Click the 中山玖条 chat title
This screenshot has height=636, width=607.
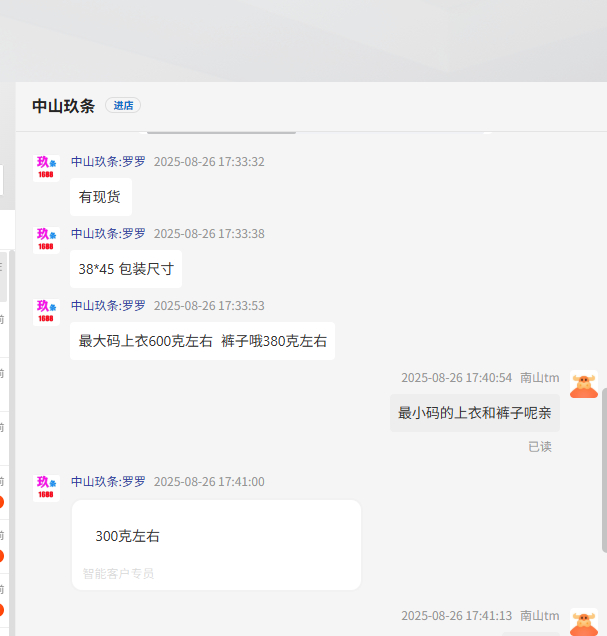tap(63, 106)
